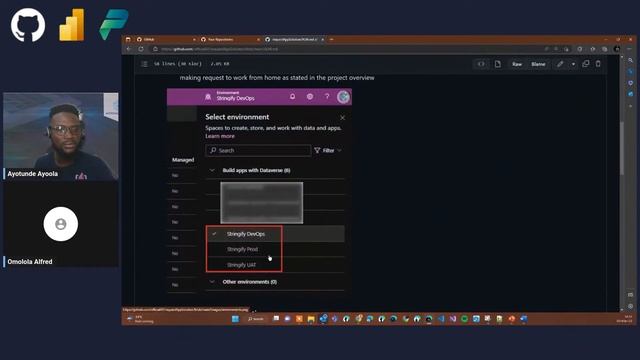Click the Blame button
The image size is (640, 360).
[x=538, y=64]
